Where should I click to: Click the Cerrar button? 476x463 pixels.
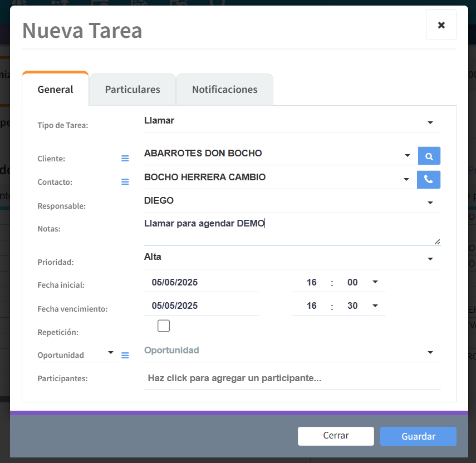coord(336,436)
